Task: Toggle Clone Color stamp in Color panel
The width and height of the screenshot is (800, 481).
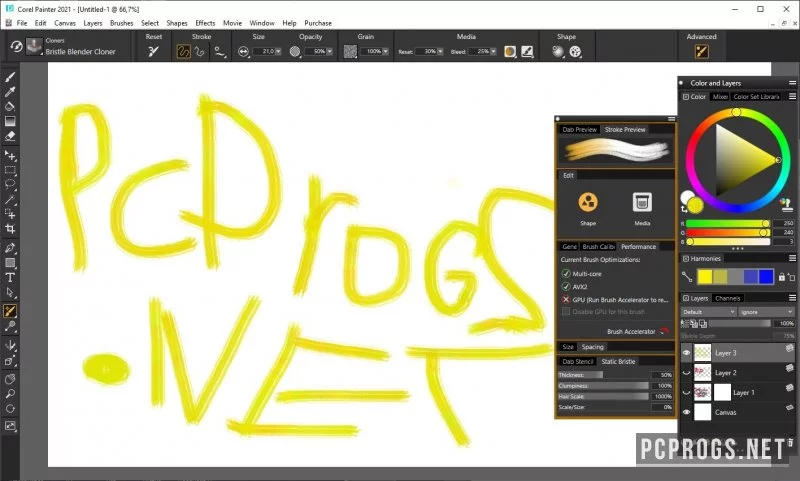Action: coord(785,204)
